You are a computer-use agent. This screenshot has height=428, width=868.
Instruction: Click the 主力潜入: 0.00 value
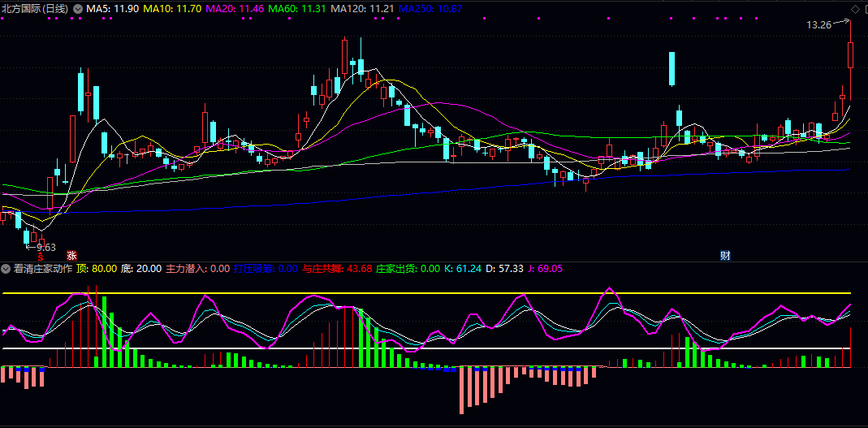click(197, 269)
